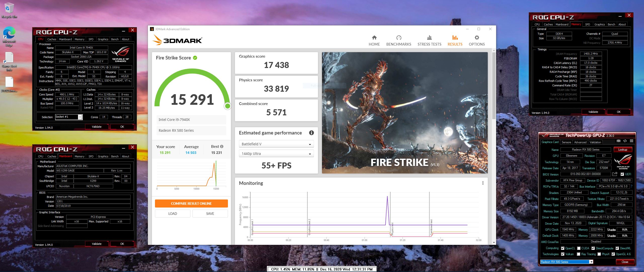
Task: Click Republic of Gamers logo in CPU tab
Action: pyautogui.click(x=120, y=54)
